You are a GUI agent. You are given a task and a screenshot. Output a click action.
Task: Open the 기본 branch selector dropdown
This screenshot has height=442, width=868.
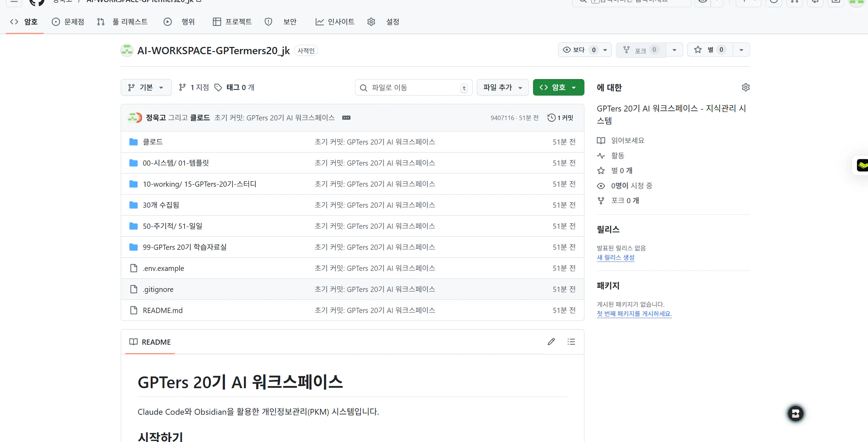[146, 87]
